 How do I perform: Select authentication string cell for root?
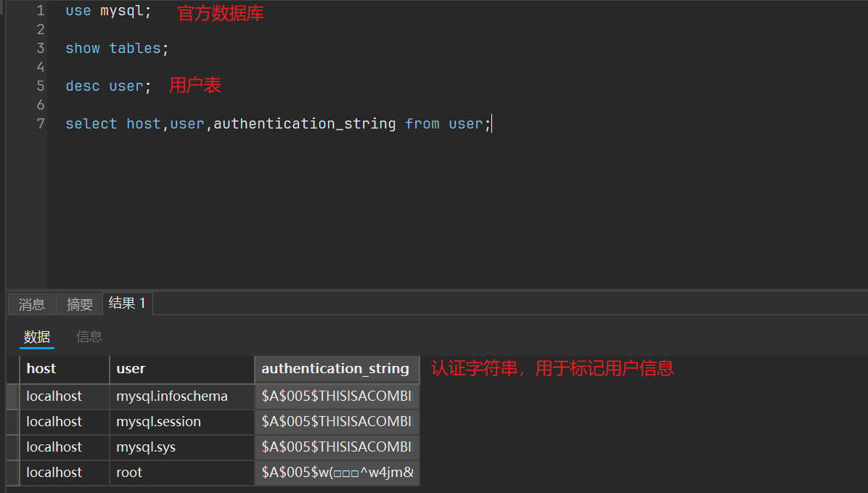pyautogui.click(x=337, y=473)
